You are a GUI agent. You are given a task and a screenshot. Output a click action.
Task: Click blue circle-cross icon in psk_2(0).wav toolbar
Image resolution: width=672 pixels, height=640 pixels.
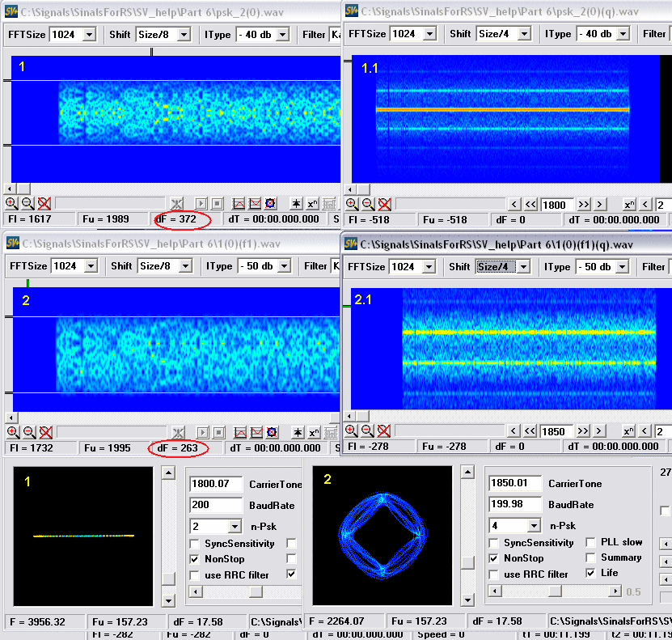click(x=271, y=204)
